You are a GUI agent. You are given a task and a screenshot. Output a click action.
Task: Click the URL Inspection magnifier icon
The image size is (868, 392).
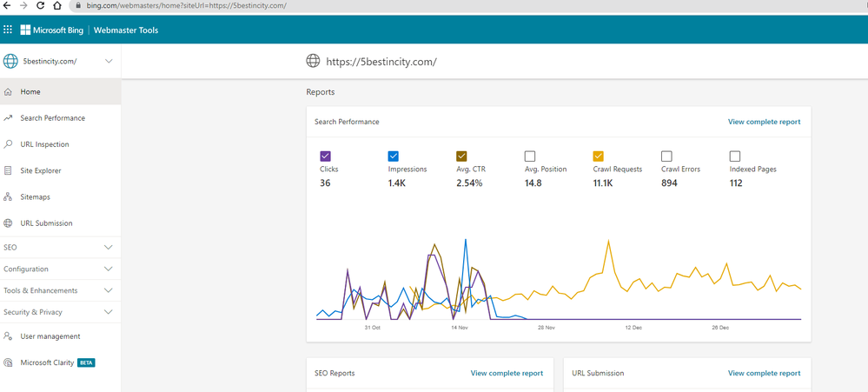(x=8, y=144)
